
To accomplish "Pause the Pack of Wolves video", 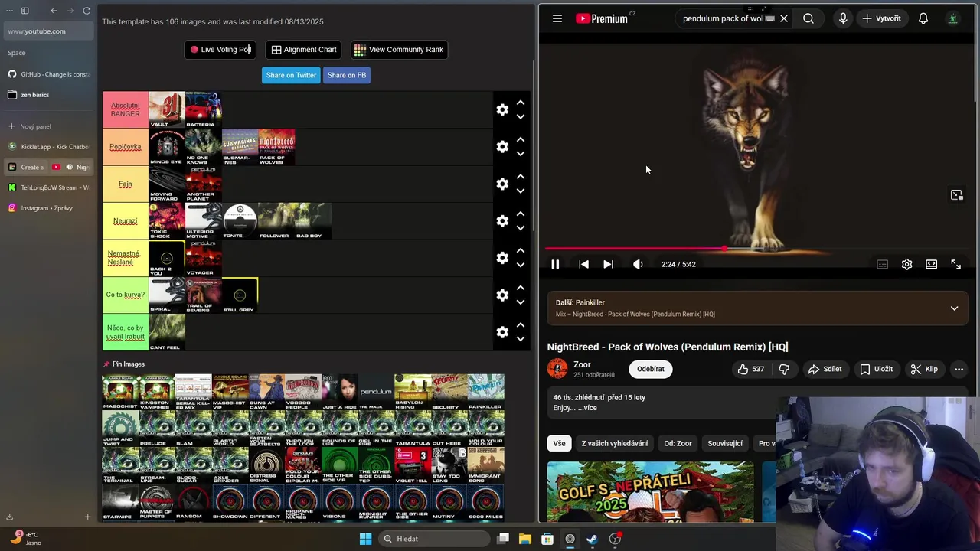I will [x=555, y=264].
